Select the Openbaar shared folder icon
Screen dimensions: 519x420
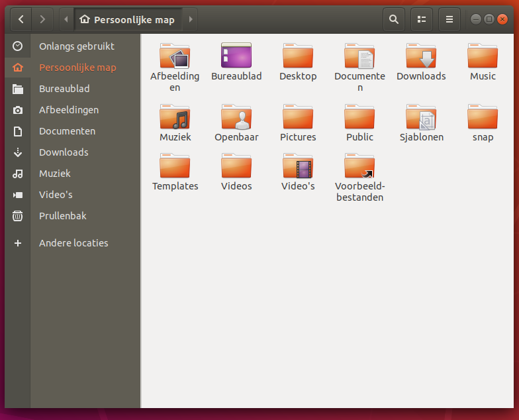click(236, 117)
